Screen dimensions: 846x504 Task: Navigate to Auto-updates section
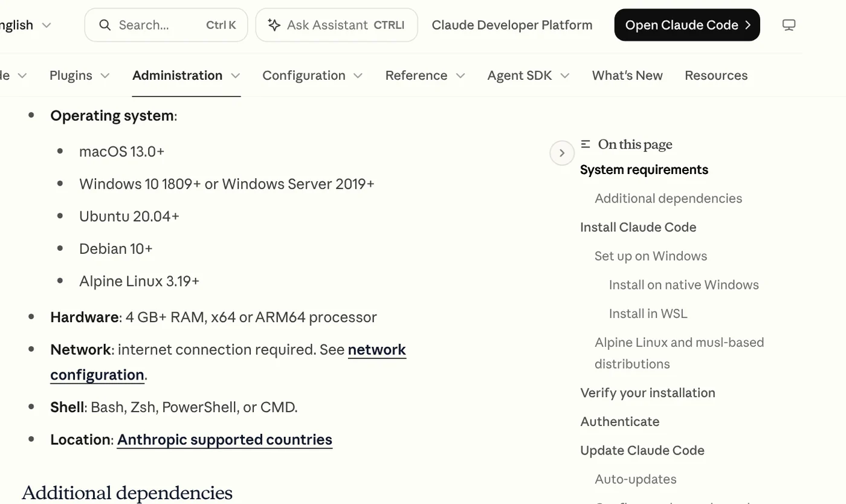coord(636,479)
